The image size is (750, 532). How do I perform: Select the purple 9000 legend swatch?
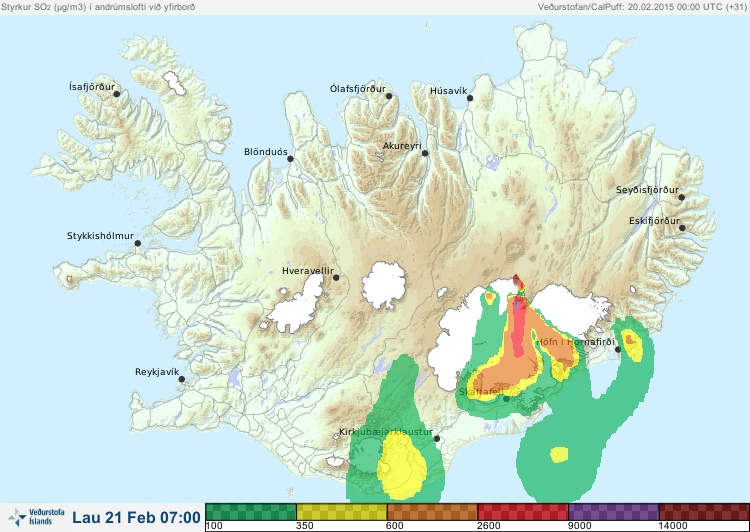click(614, 512)
